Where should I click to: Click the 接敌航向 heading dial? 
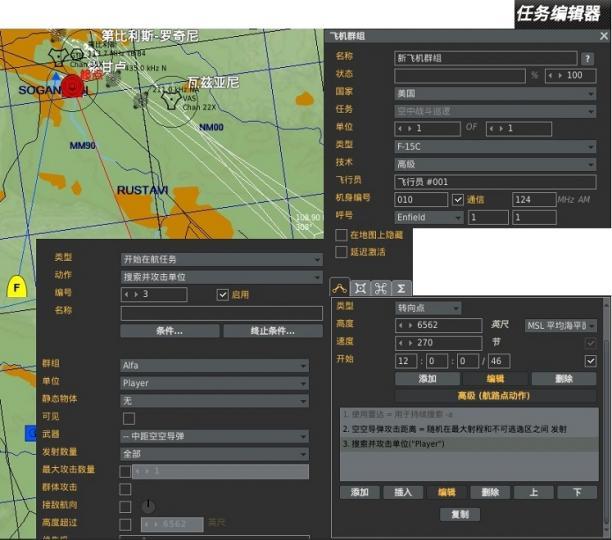tap(149, 506)
